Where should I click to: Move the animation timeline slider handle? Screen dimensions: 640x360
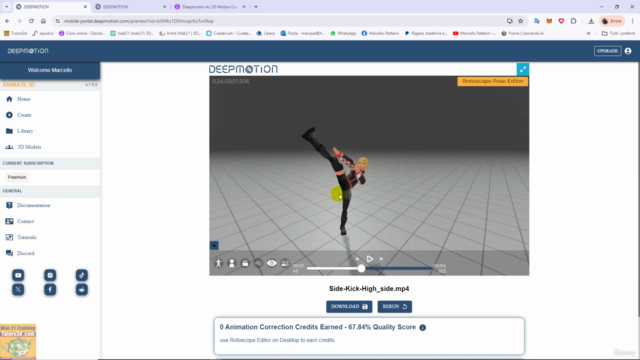[361, 269]
